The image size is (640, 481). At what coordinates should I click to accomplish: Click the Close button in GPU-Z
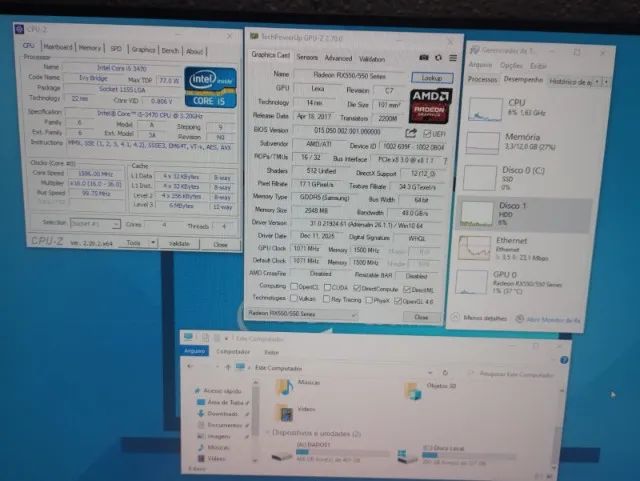pos(422,317)
